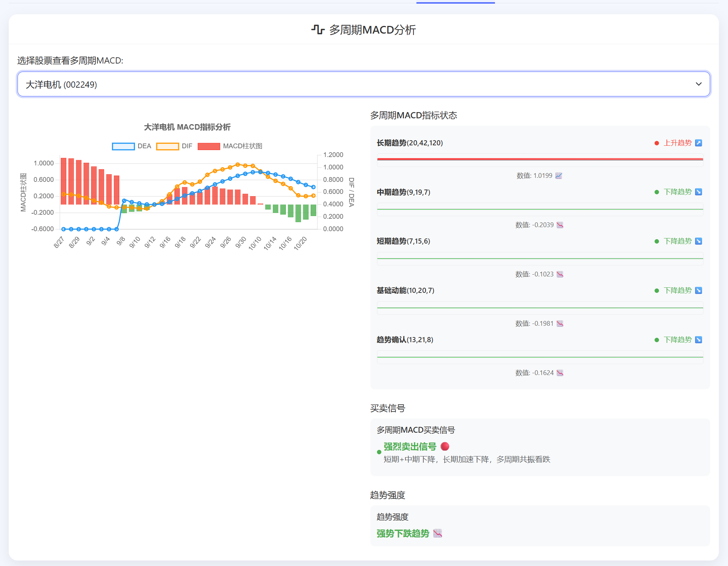Click the down-arrow icon on 短期趋势 row
Image resolution: width=728 pixels, height=566 pixels.
[698, 241]
